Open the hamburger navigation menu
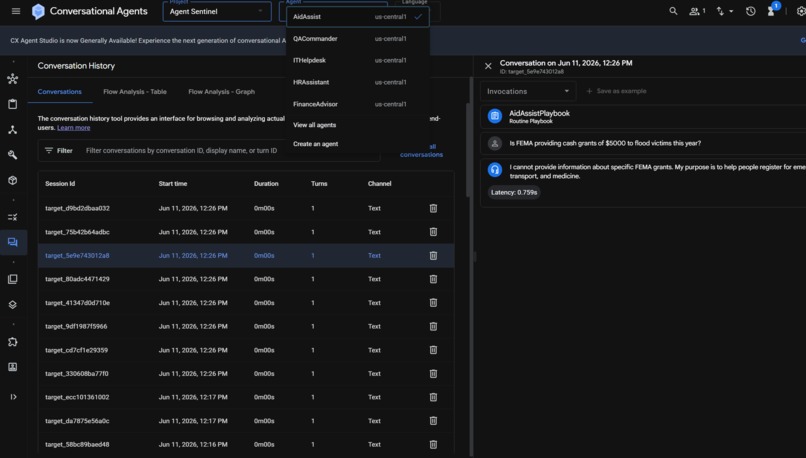Viewport: 806px width, 458px height. pyautogui.click(x=16, y=11)
